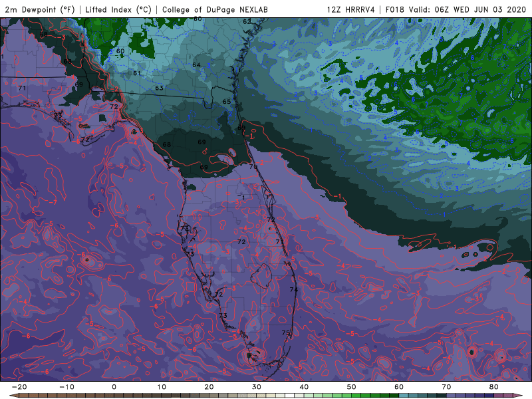This screenshot has width=532, height=399.
Task: Click the '63' dewpoint value on the map
Action: tap(159, 88)
